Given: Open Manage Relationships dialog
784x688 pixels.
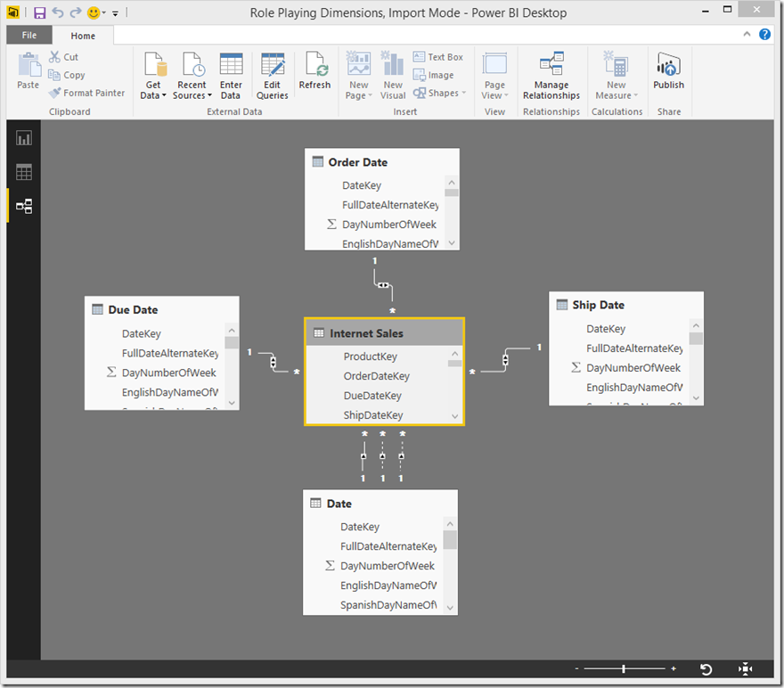Looking at the screenshot, I should tap(551, 77).
